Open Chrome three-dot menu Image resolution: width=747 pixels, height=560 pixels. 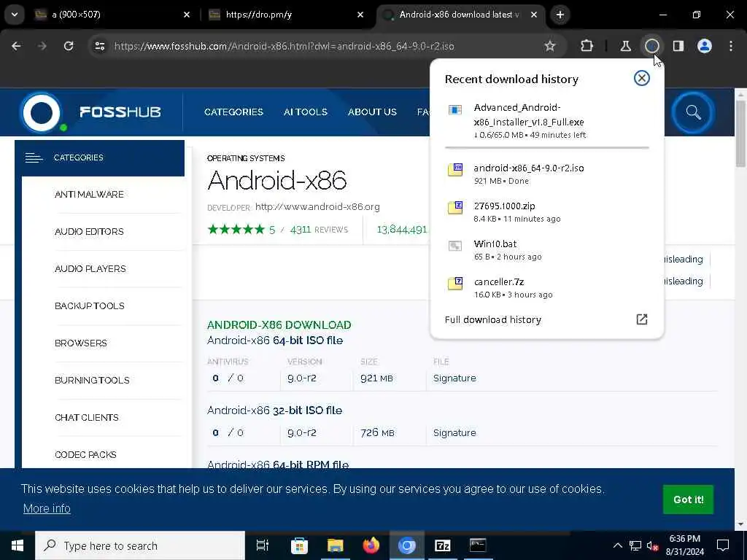coord(731,46)
